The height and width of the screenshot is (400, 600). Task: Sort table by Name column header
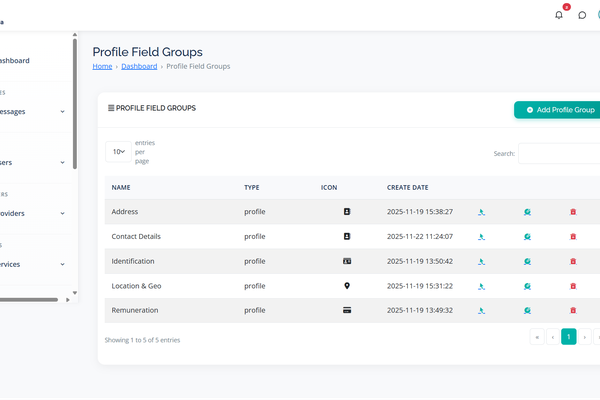click(121, 187)
